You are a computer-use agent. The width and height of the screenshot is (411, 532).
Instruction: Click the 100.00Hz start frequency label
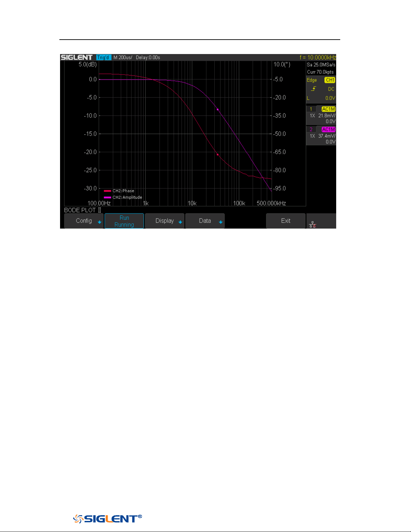99,203
